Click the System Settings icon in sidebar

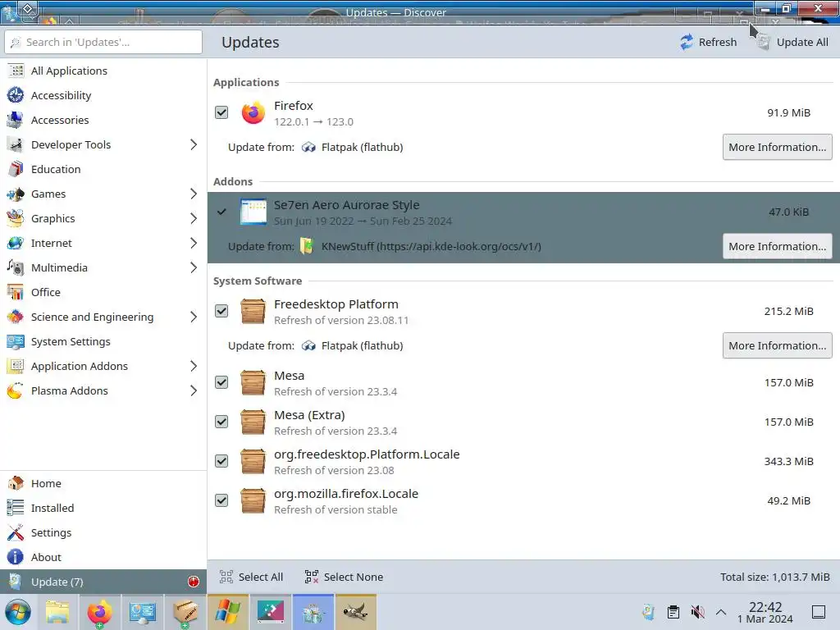pos(16,342)
